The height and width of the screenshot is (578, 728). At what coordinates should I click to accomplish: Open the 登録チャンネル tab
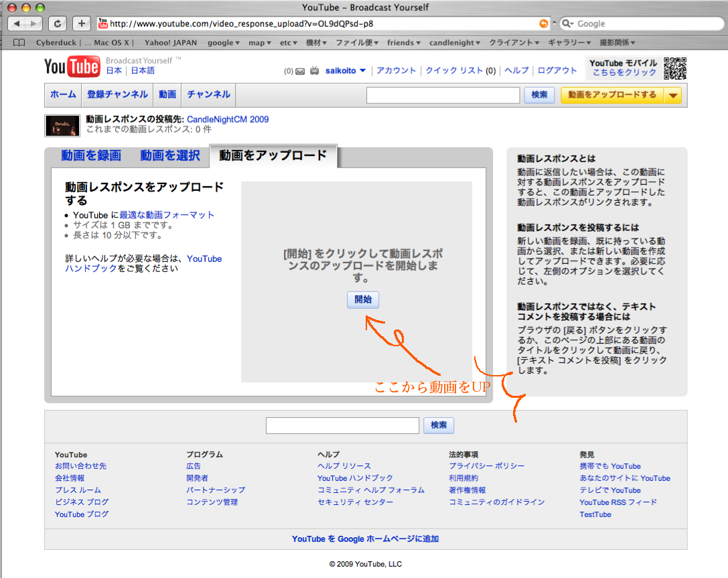pos(117,94)
